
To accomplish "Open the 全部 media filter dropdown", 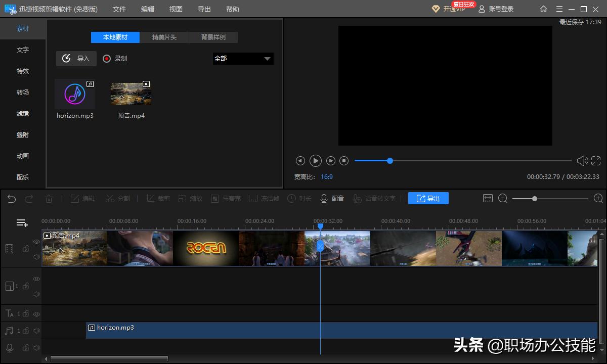I will click(x=243, y=59).
